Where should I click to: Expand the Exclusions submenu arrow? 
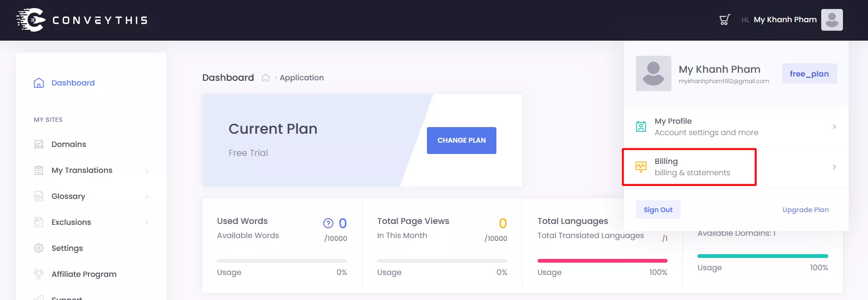(147, 223)
